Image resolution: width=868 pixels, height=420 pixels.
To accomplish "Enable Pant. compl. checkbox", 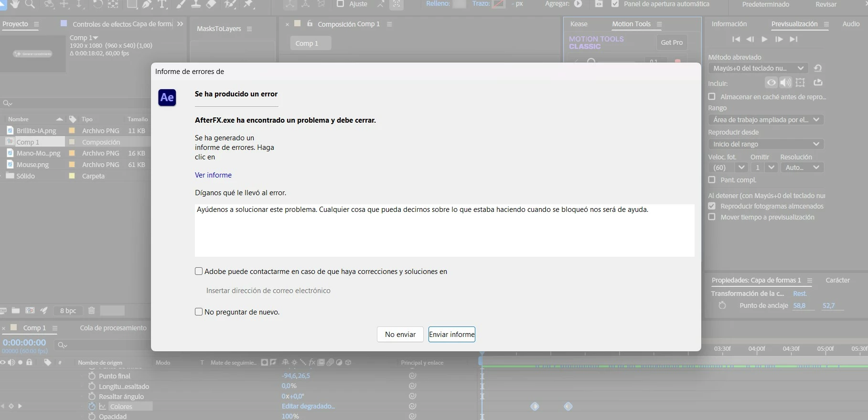I will (x=712, y=180).
